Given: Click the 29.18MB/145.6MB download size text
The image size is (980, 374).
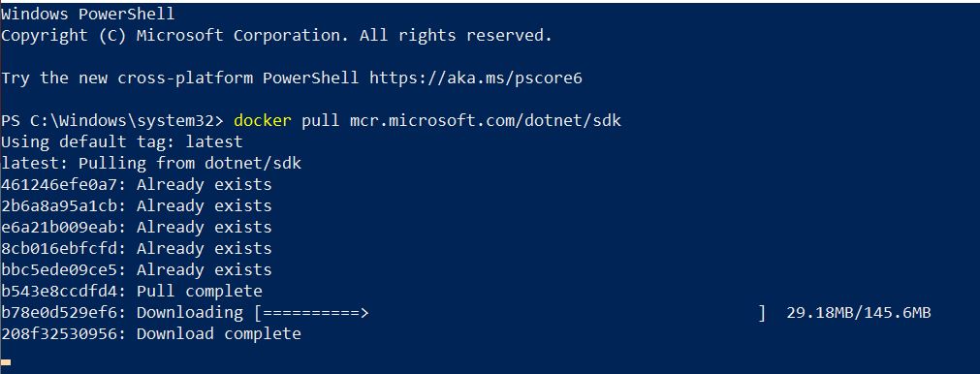Looking at the screenshot, I should pos(859,313).
